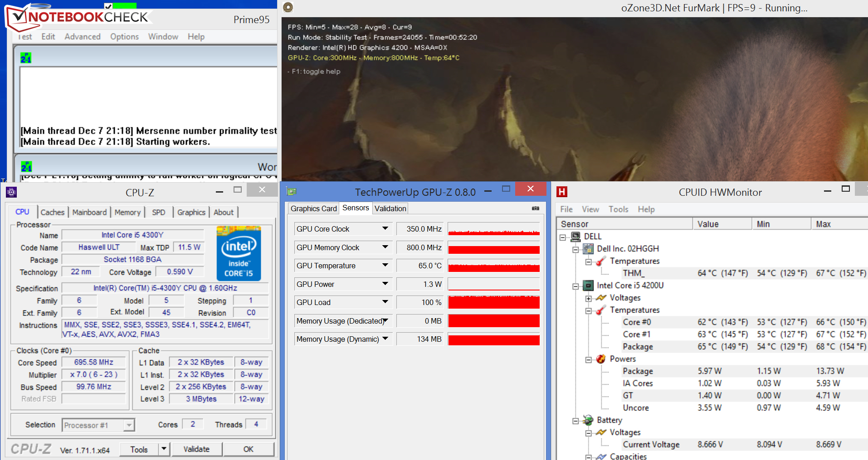This screenshot has width=868, height=460.
Task: Click the Intel Core i5 logo in CPU-Z
Action: coord(239,253)
